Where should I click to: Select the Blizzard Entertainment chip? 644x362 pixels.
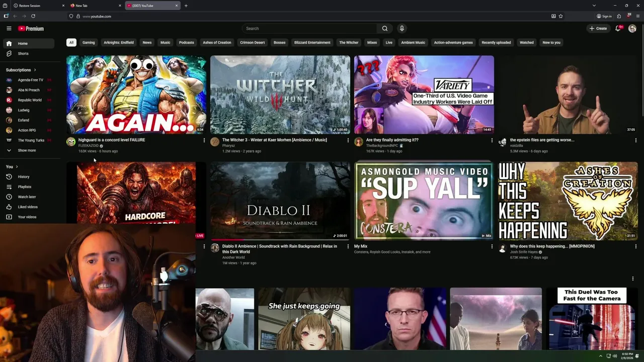[x=312, y=43]
